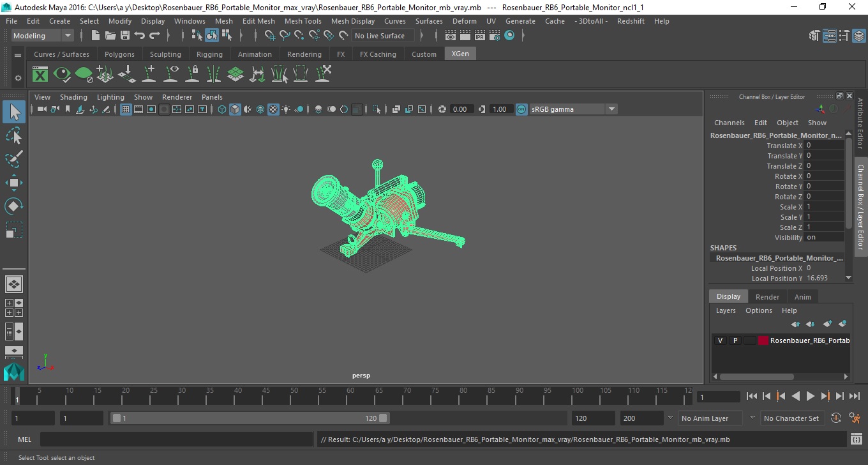This screenshot has width=868, height=465.
Task: Click the XGen preview eye shelf icon
Action: click(x=62, y=75)
